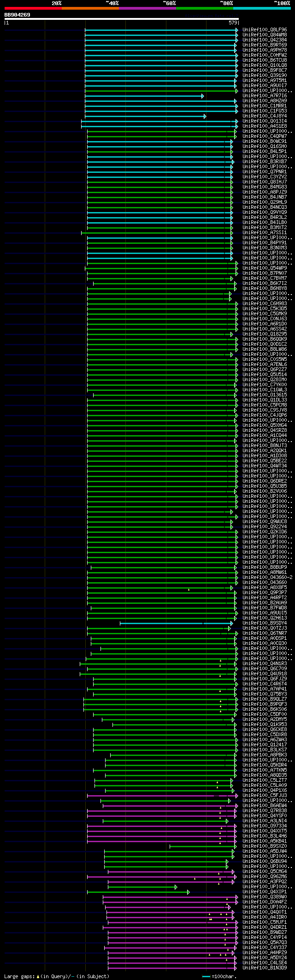Select hit UniRef100_C7YK00
The height and width of the screenshot is (980, 295).
(265, 384)
